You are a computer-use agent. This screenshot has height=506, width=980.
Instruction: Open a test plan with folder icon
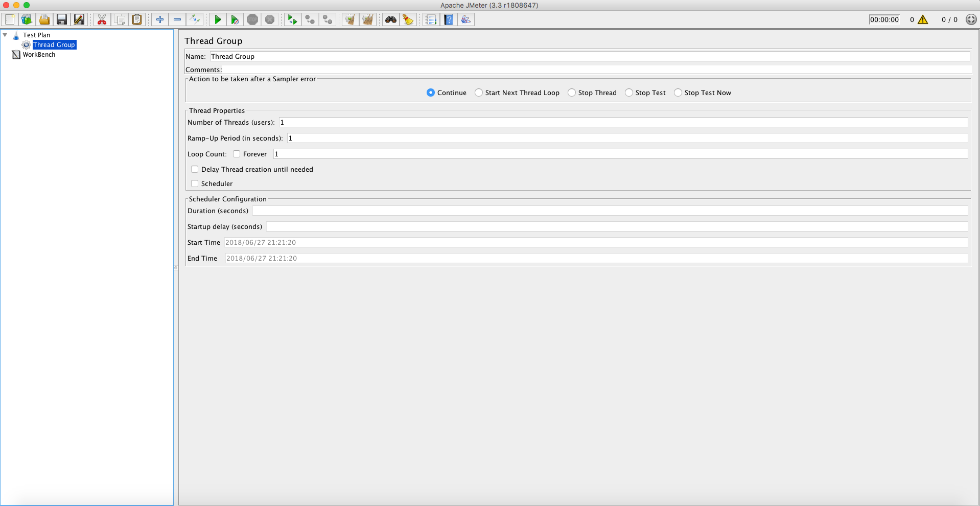tap(44, 19)
